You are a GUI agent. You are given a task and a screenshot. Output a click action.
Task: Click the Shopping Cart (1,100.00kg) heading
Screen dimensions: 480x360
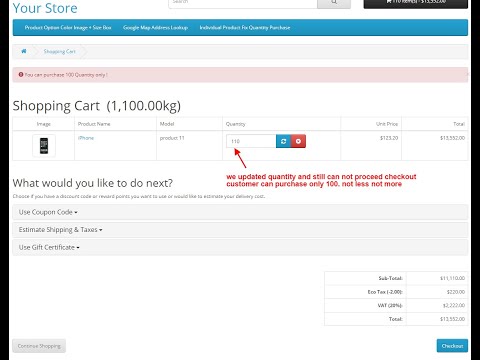click(97, 106)
